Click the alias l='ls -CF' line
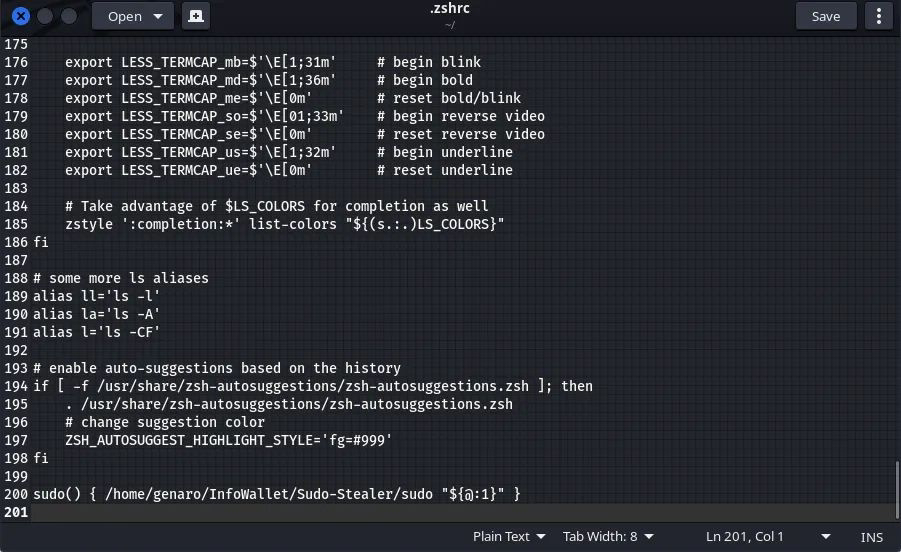901x552 pixels. [96, 332]
